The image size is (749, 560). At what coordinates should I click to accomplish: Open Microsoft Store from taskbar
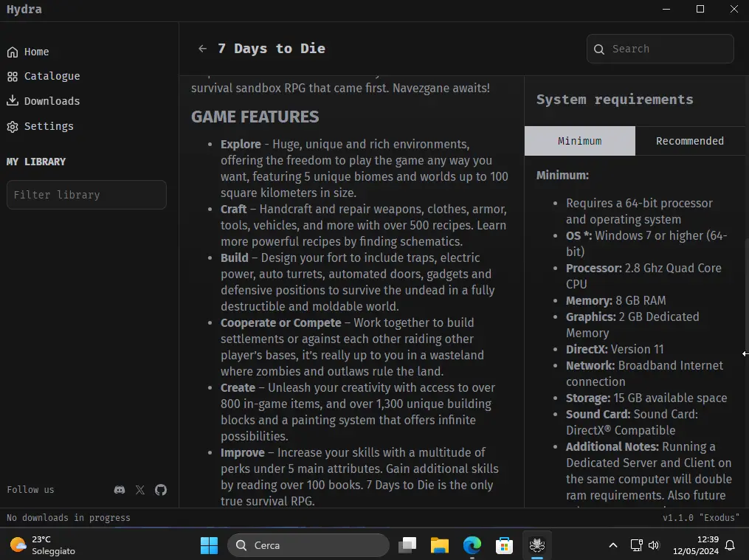pyautogui.click(x=505, y=545)
